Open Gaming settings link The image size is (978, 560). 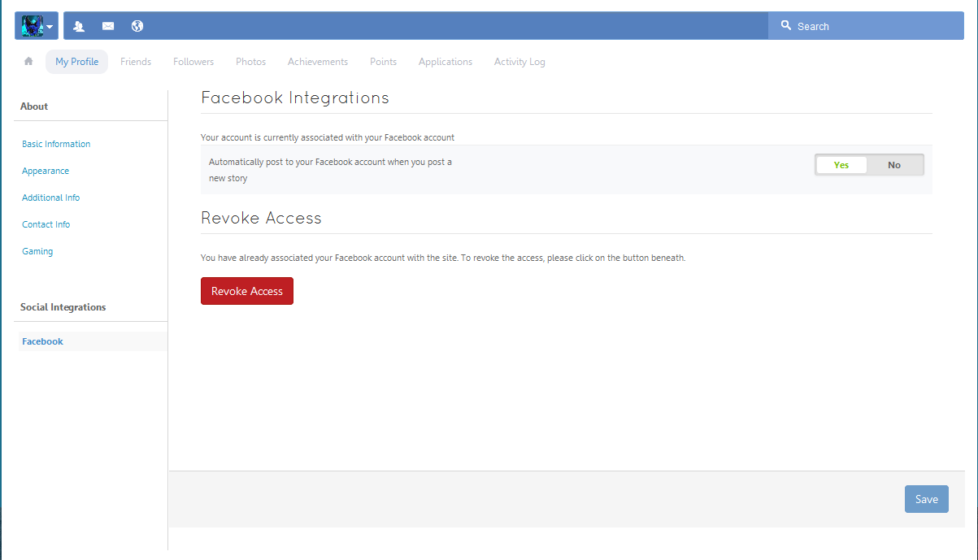(37, 251)
